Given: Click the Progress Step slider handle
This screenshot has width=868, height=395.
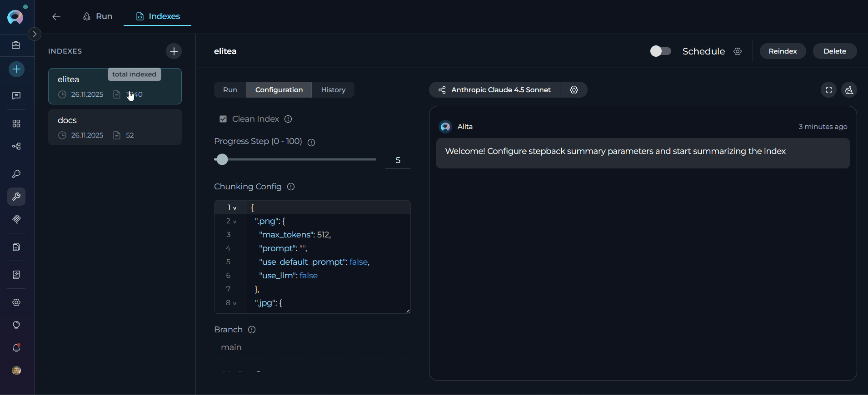Looking at the screenshot, I should pyautogui.click(x=222, y=159).
